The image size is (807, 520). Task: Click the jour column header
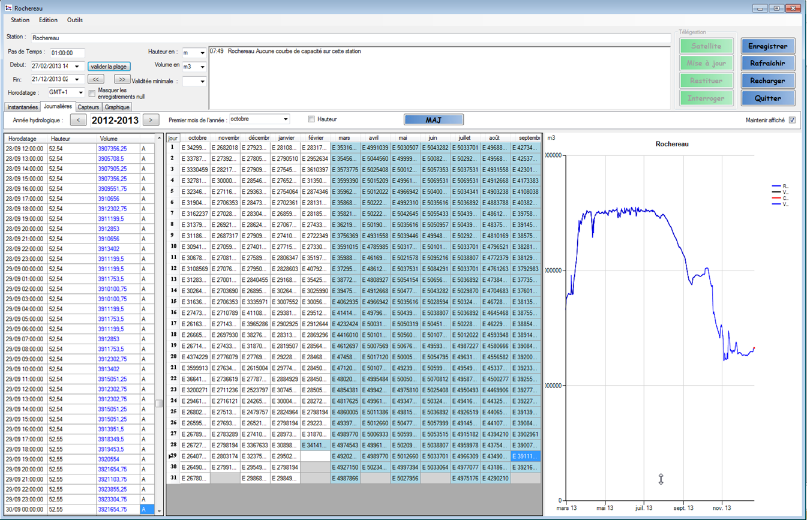[x=173, y=138]
